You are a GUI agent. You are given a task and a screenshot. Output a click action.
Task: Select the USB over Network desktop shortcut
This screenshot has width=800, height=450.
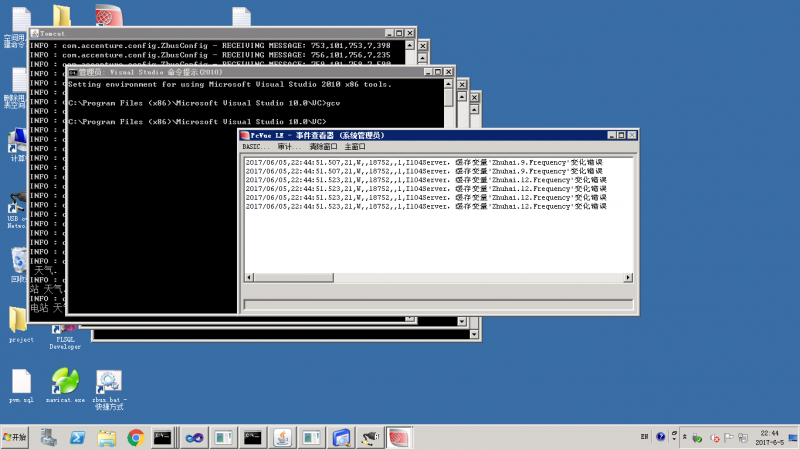[x=16, y=210]
